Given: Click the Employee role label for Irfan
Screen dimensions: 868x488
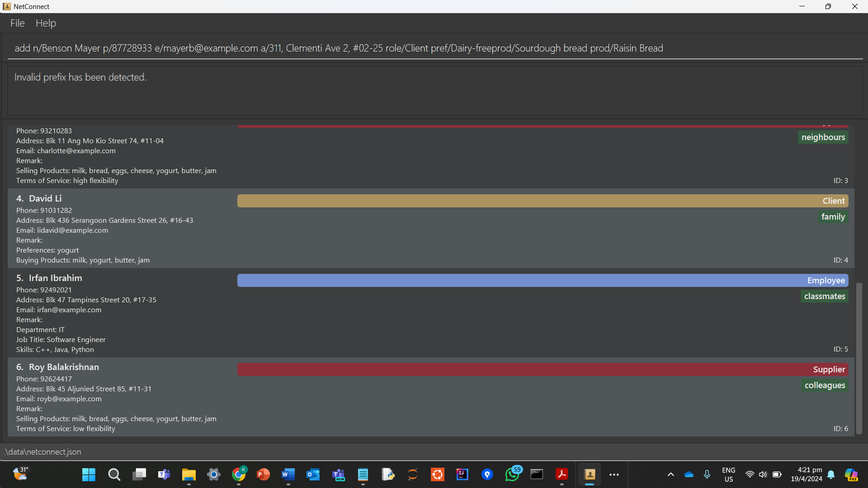Looking at the screenshot, I should (x=826, y=281).
